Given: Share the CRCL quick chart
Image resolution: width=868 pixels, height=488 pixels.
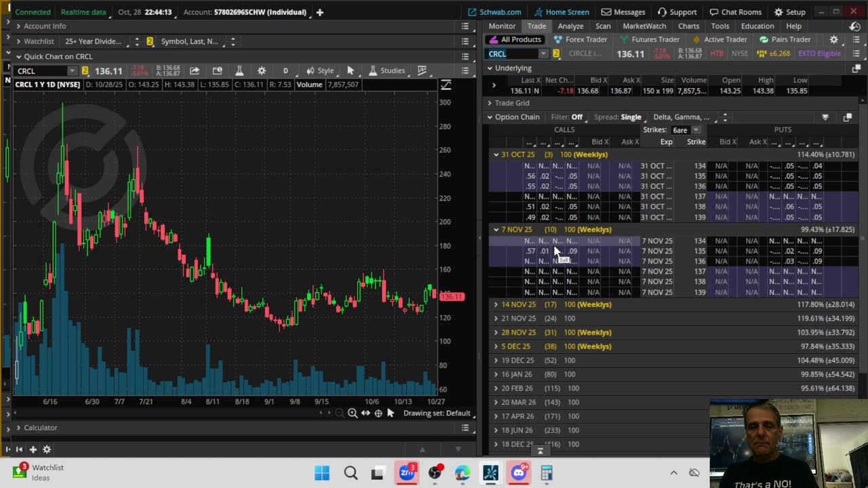Looking at the screenshot, I should point(195,70).
